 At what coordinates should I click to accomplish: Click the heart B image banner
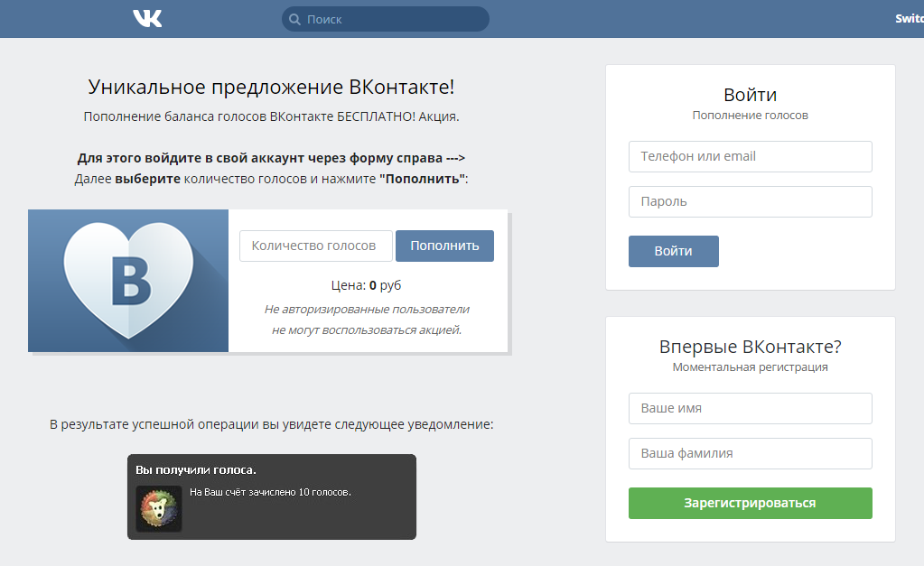coord(128,281)
